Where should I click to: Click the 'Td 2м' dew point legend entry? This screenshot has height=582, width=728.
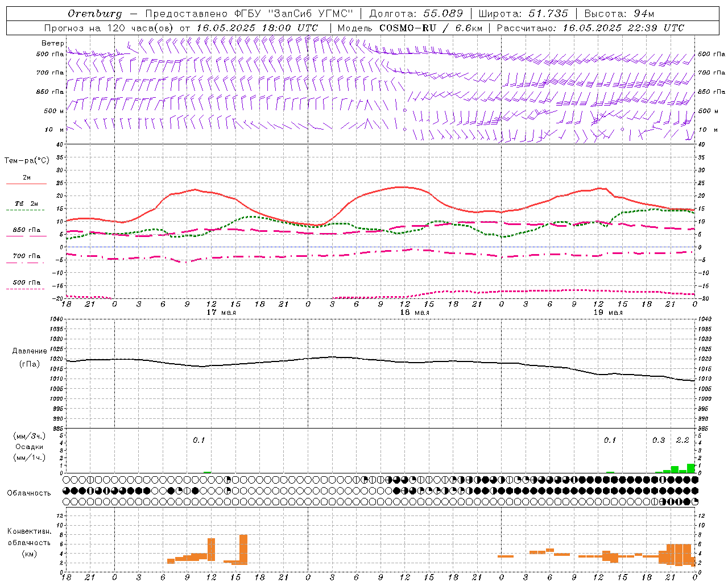pyautogui.click(x=27, y=203)
